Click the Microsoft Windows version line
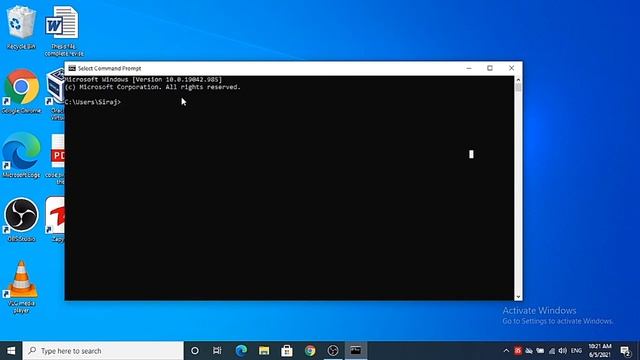Screen dimensions: 640x360 click(x=143, y=80)
